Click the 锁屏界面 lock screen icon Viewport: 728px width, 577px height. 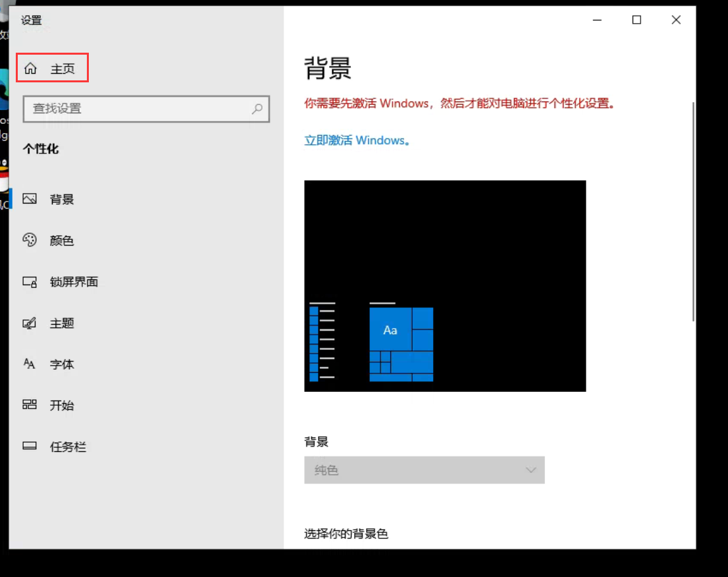(x=30, y=281)
